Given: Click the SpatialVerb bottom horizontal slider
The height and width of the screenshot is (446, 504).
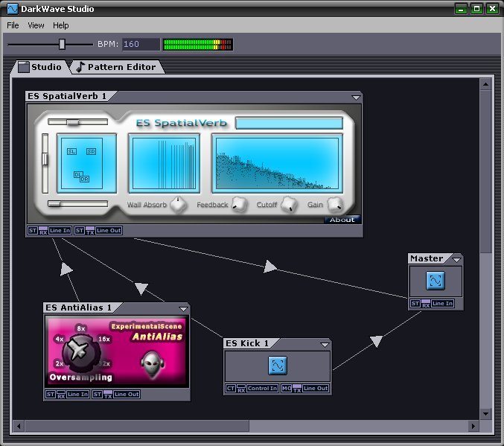Looking at the screenshot, I should tap(77, 203).
